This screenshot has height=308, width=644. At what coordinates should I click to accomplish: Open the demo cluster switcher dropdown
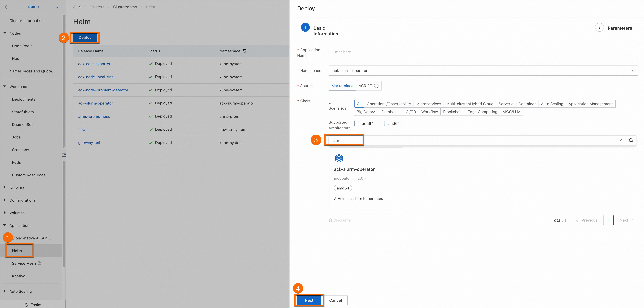(57, 7)
